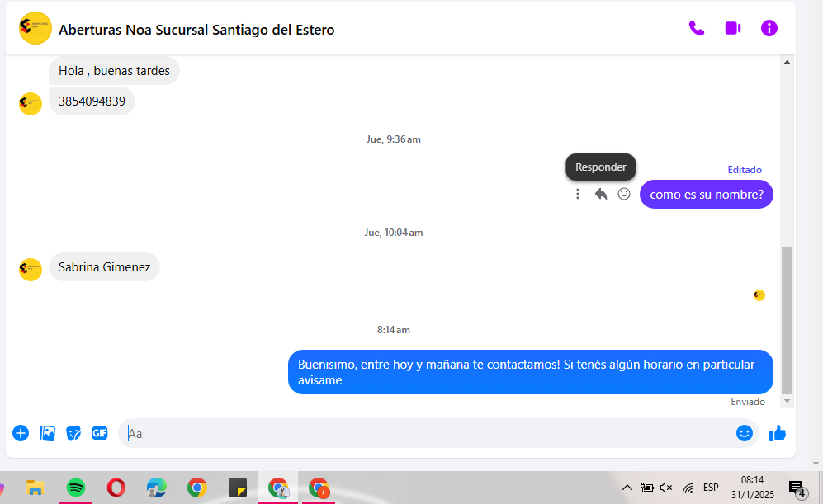Open the GIF picker

pyautogui.click(x=100, y=433)
